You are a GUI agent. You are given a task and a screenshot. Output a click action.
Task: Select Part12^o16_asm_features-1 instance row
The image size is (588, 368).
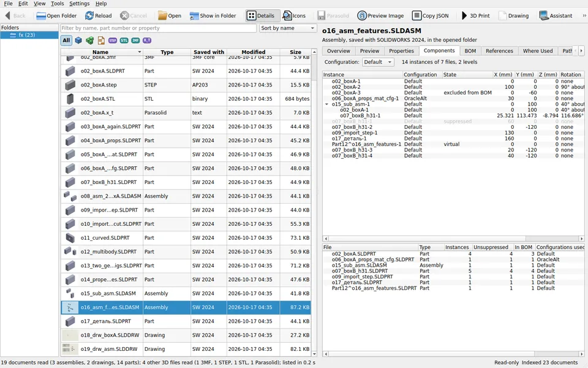pyautogui.click(x=453, y=144)
